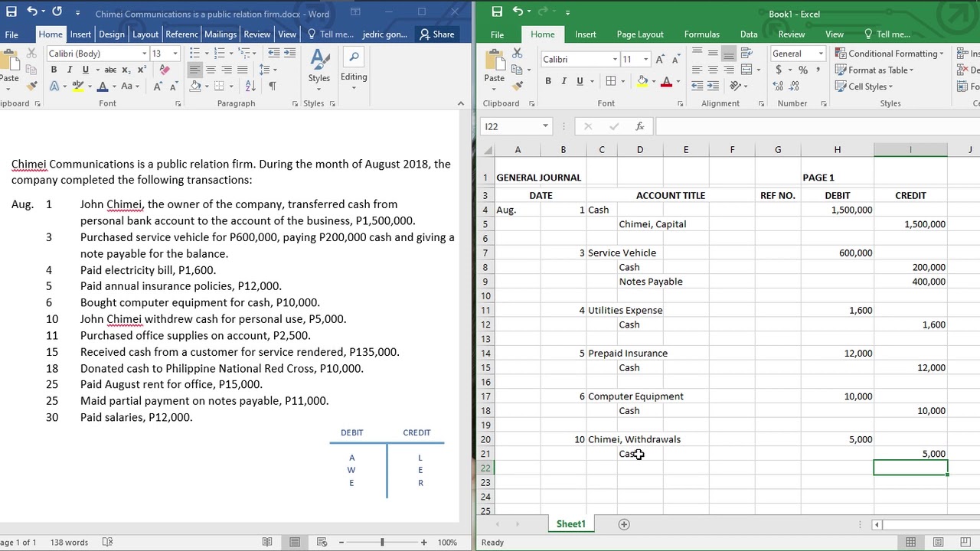This screenshot has height=551, width=980.
Task: Undo the last action in Word
Action: [31, 12]
